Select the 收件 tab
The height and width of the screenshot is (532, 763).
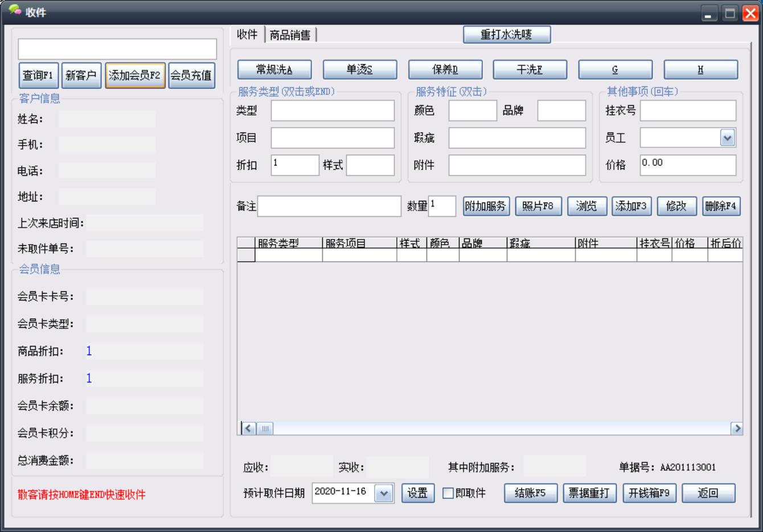point(247,35)
